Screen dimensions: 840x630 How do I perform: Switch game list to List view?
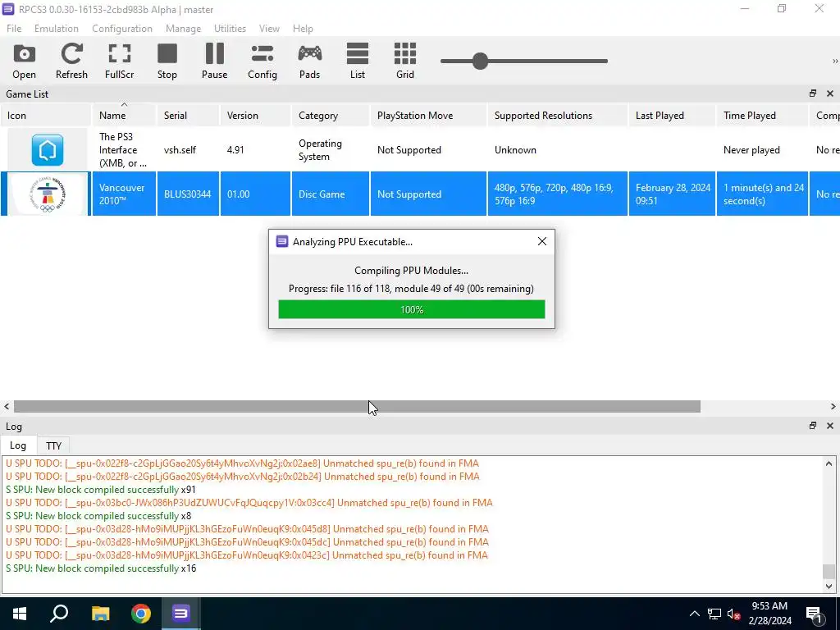tap(358, 61)
